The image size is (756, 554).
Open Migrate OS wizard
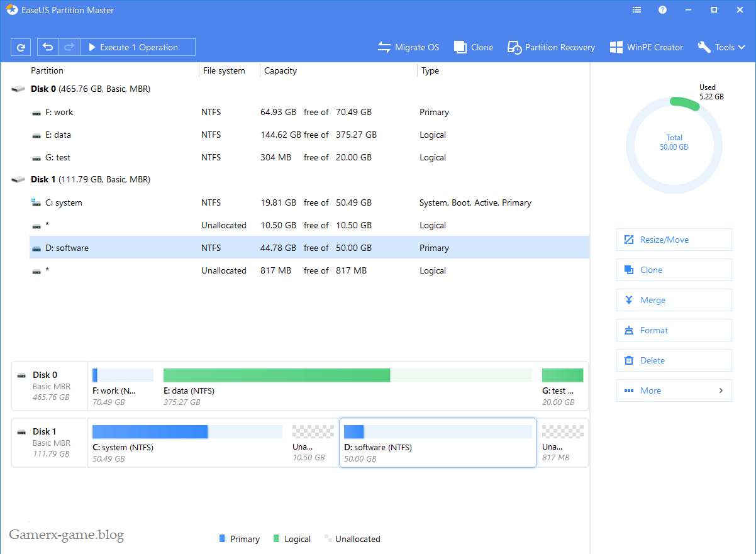click(408, 47)
